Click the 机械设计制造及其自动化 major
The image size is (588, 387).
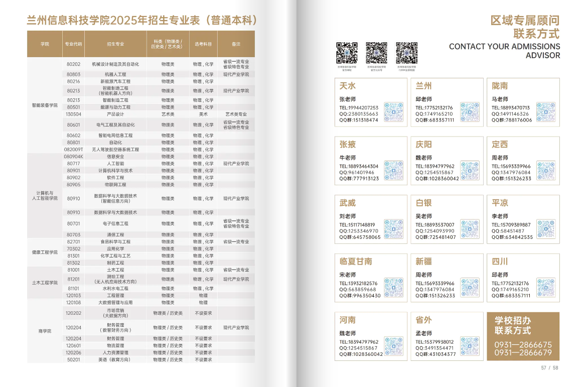tap(115, 64)
